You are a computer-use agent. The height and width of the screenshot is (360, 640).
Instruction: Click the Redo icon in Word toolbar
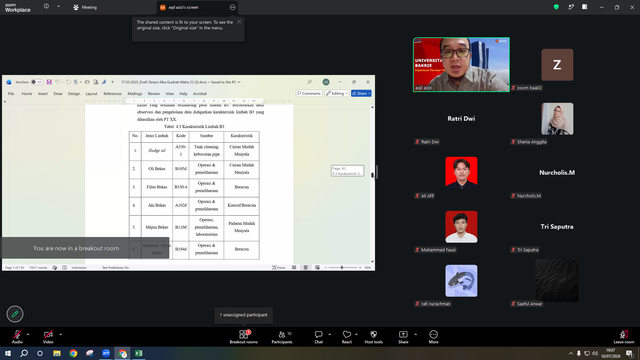click(68, 82)
